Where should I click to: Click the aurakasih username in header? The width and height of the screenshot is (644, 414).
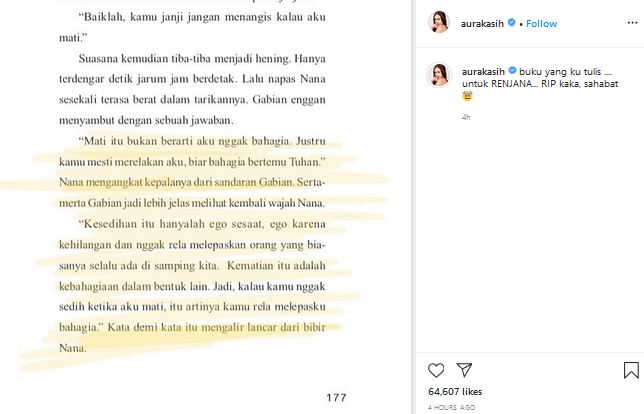click(x=482, y=24)
